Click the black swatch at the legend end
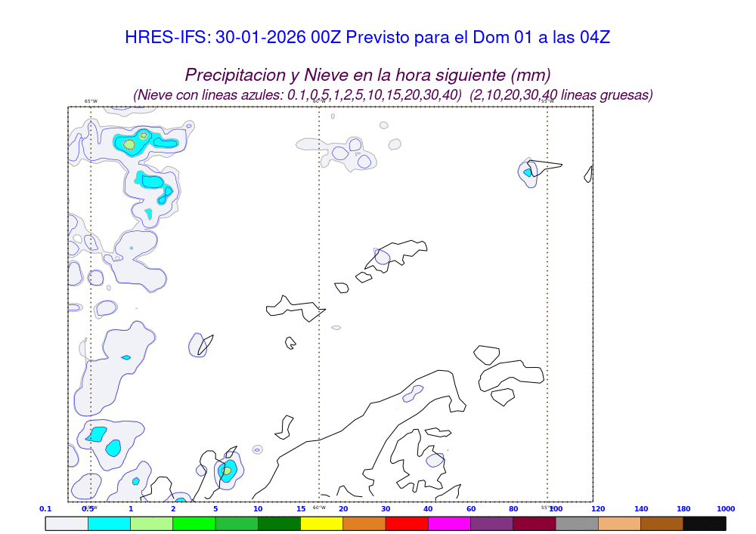The height and width of the screenshot is (534, 756). 704,523
